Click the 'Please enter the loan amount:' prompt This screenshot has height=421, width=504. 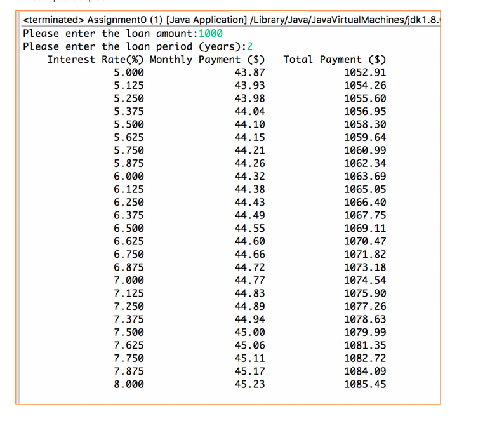[110, 34]
